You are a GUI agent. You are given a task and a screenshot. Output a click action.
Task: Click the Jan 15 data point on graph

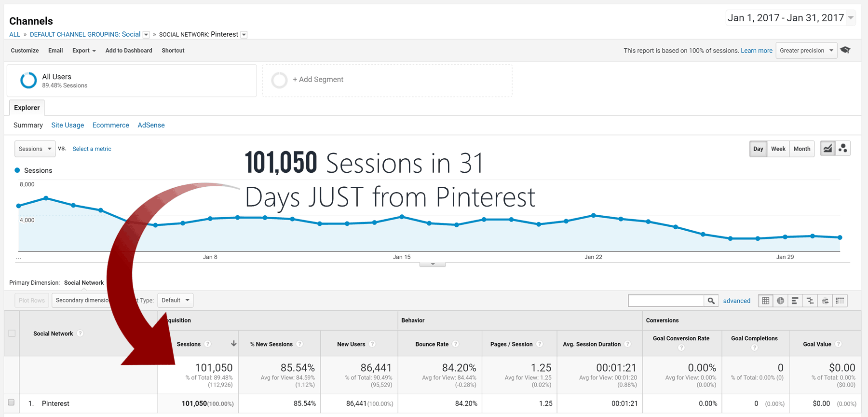[402, 217]
